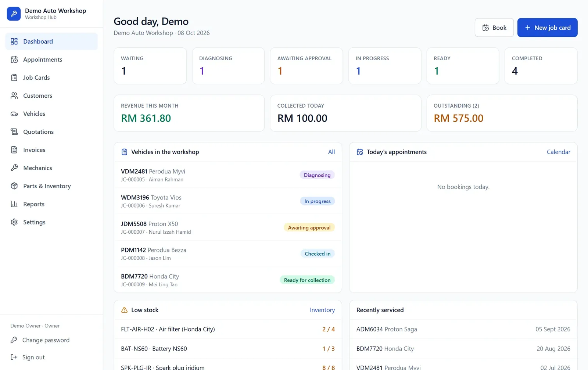Click the Dashboard grid icon in sidebar
This screenshot has width=588, height=370.
(14, 42)
